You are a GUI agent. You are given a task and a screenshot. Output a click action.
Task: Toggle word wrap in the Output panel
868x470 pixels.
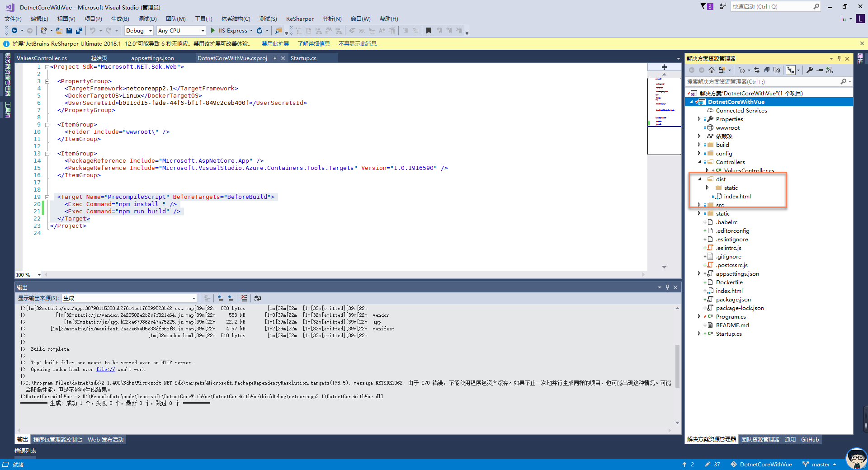tap(258, 298)
